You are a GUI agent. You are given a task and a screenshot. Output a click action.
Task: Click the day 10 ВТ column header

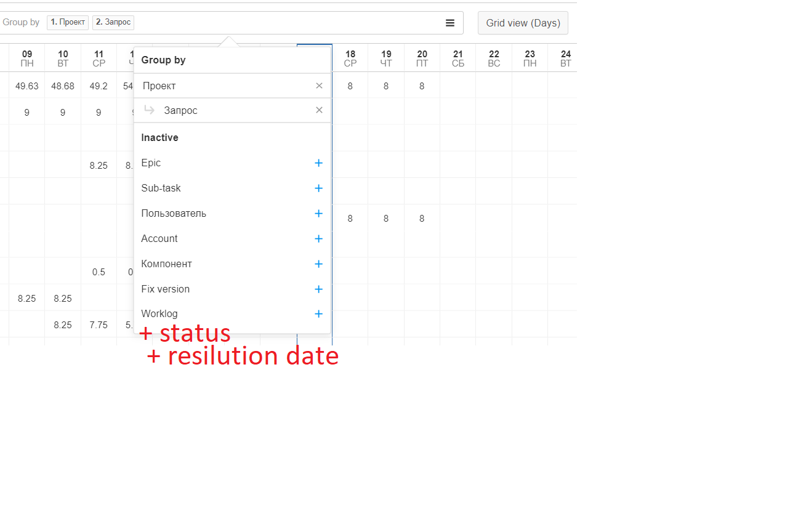[63, 58]
